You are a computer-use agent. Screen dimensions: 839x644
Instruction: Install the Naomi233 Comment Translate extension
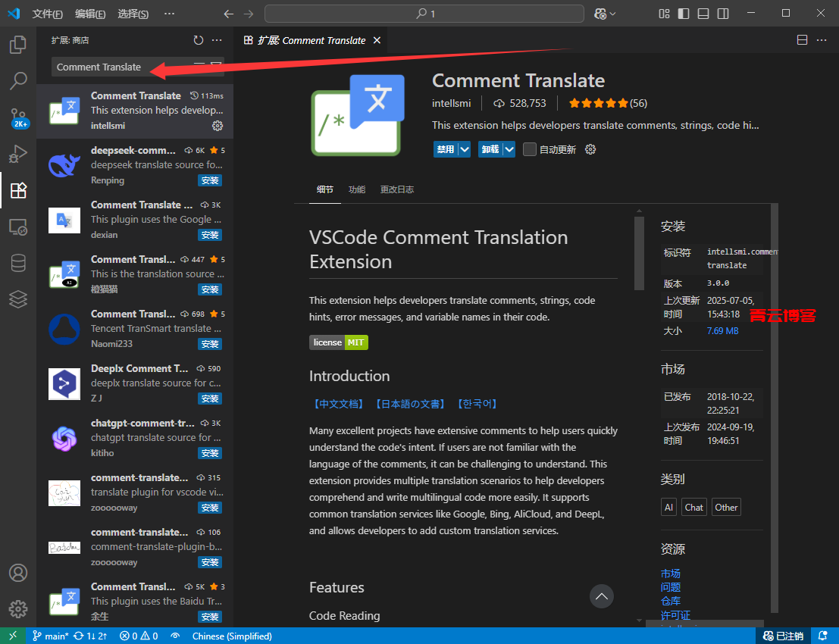[x=210, y=344]
